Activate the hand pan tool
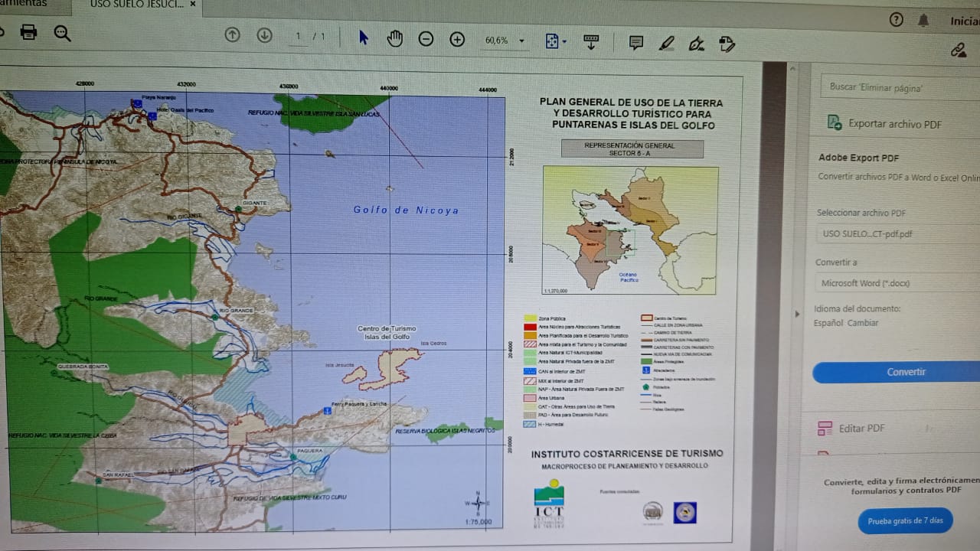Viewport: 980px width, 551px height. click(x=394, y=38)
